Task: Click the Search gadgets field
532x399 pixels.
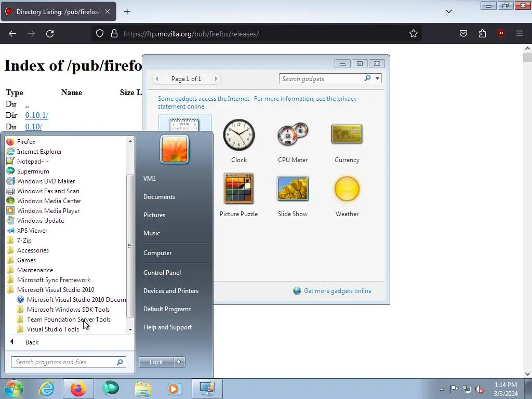Action: [x=321, y=79]
